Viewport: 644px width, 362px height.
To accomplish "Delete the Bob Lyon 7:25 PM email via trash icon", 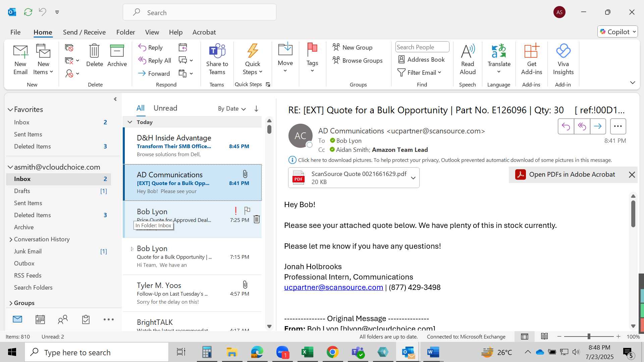I will point(257,219).
